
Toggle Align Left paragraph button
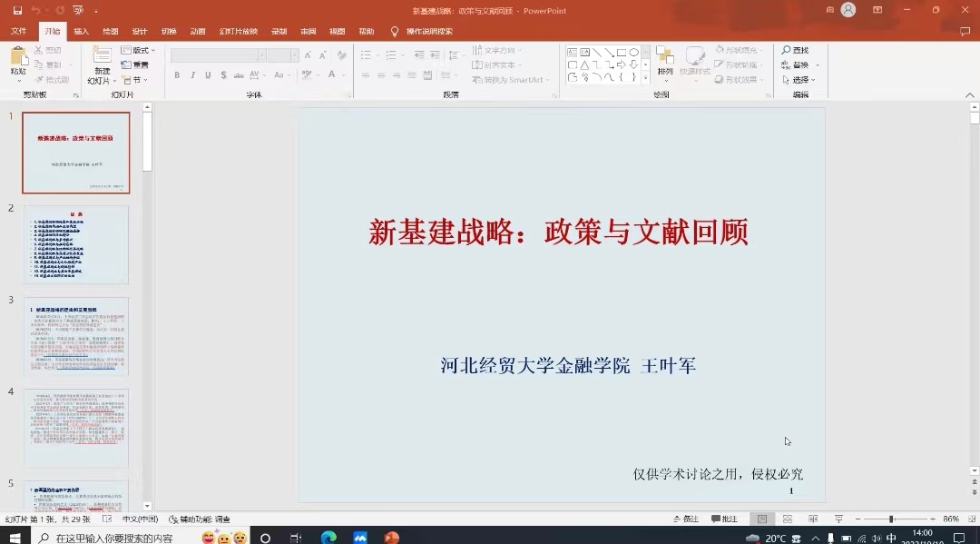pos(366,75)
